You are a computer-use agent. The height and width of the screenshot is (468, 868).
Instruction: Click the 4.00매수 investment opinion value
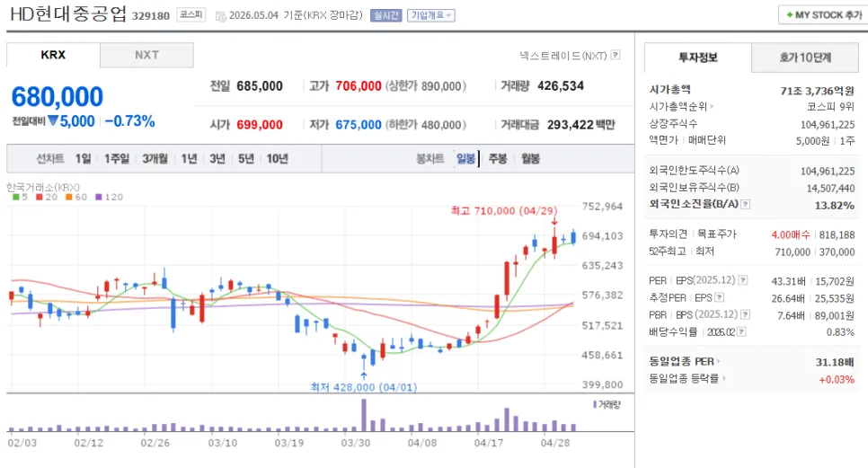(x=791, y=235)
